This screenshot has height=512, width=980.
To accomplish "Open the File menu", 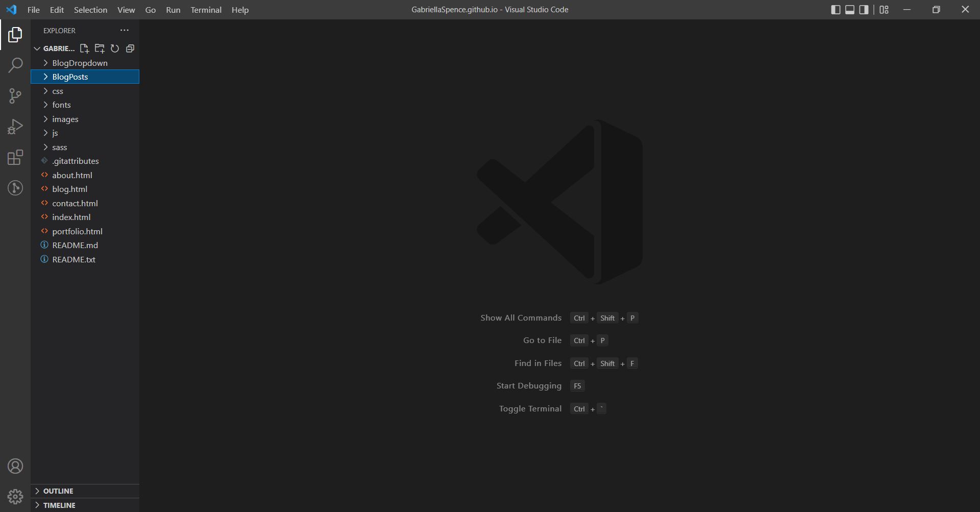I will (33, 10).
